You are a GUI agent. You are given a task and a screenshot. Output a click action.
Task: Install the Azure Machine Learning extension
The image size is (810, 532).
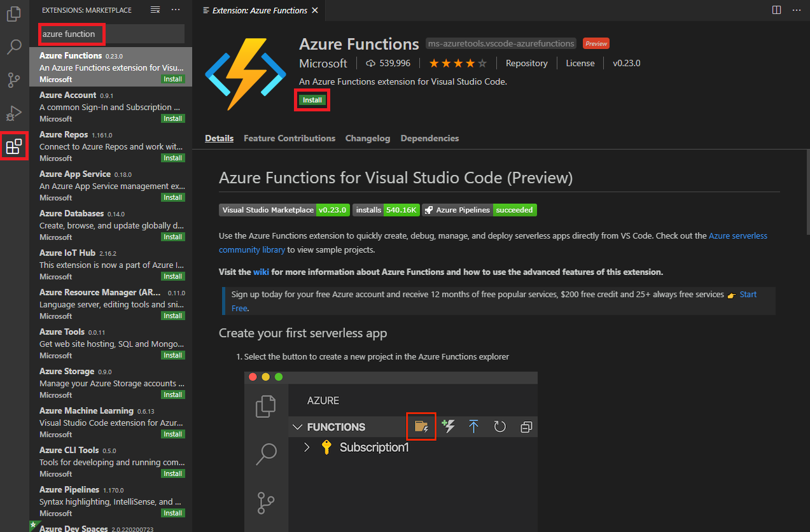(173, 435)
